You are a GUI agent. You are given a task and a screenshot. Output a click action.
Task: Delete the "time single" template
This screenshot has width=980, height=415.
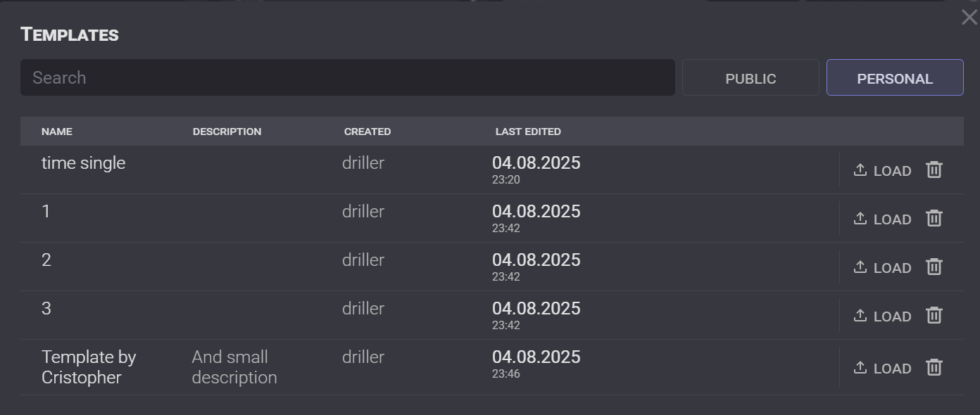(x=934, y=170)
